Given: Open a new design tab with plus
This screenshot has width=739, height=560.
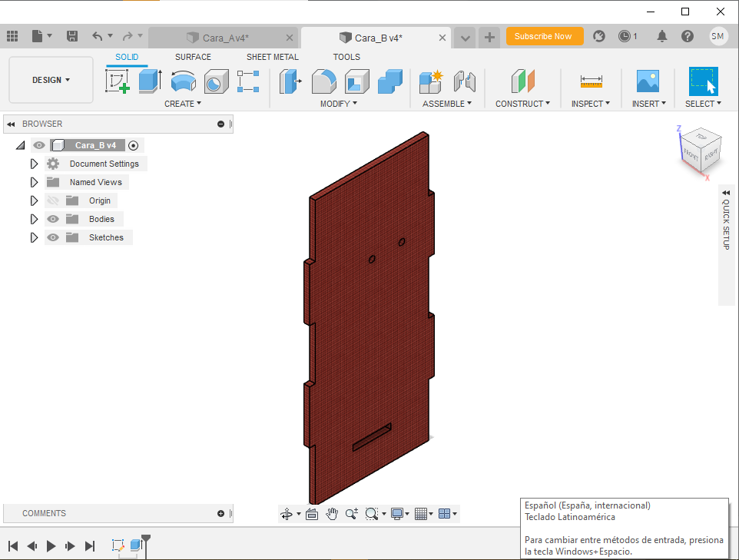Looking at the screenshot, I should tap(489, 37).
